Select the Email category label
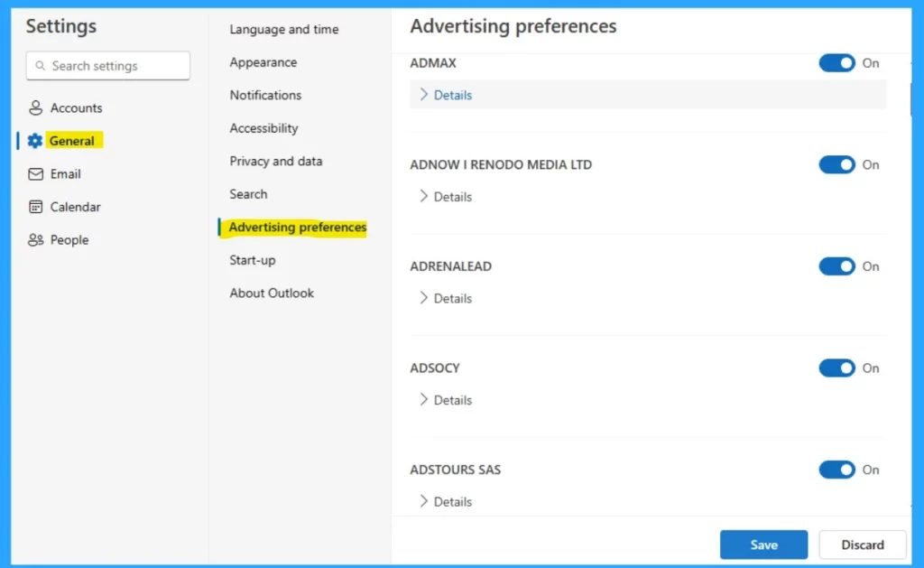This screenshot has height=568, width=924. [x=65, y=173]
